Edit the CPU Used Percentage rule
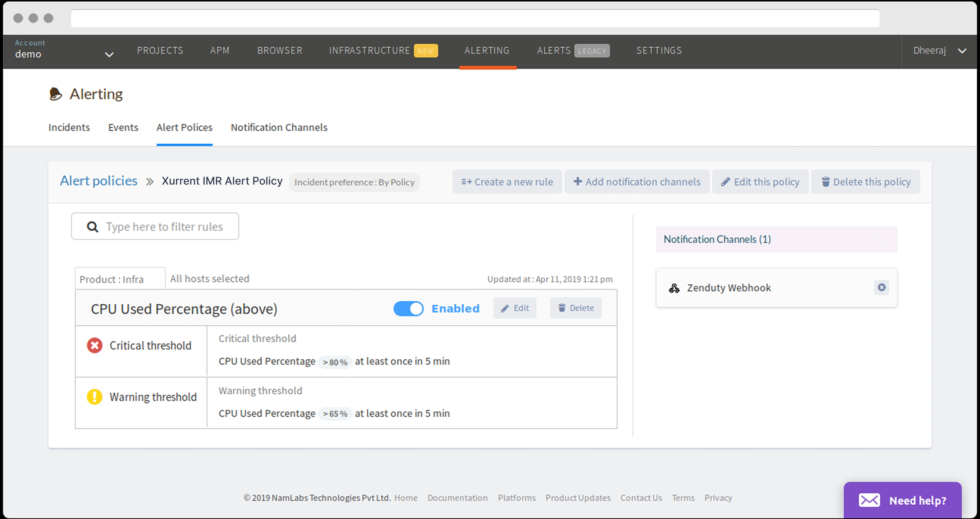This screenshot has width=980, height=519. point(515,308)
